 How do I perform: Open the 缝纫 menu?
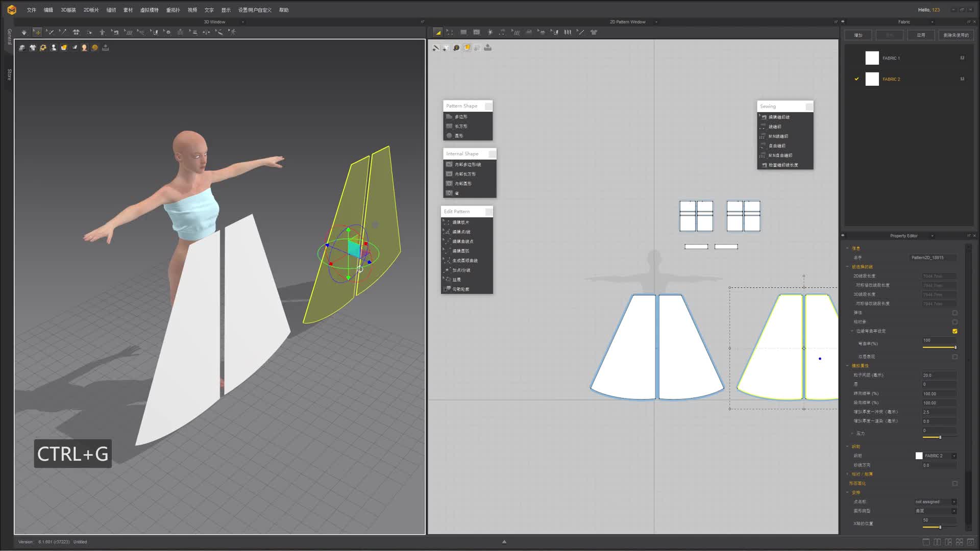(x=111, y=10)
